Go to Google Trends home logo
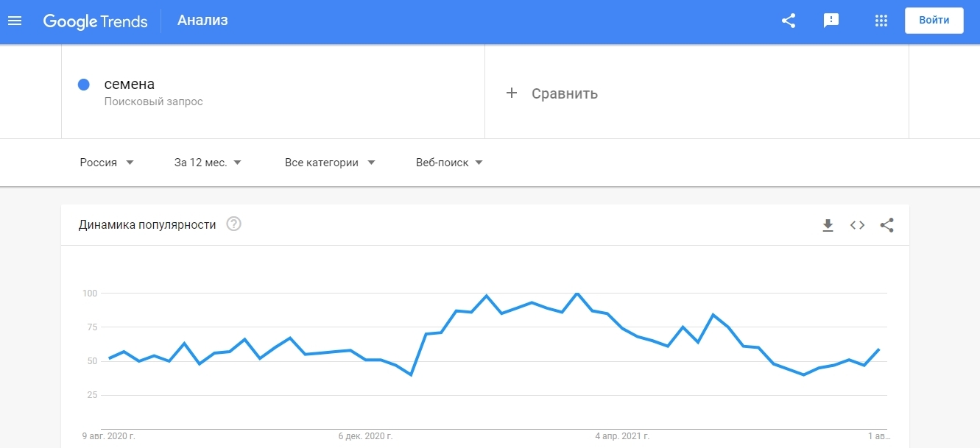This screenshot has width=980, height=448. pos(95,21)
